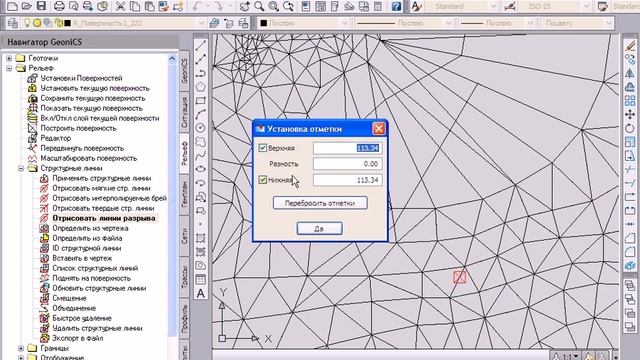Open the lineweight Послою dropdown

(530, 23)
